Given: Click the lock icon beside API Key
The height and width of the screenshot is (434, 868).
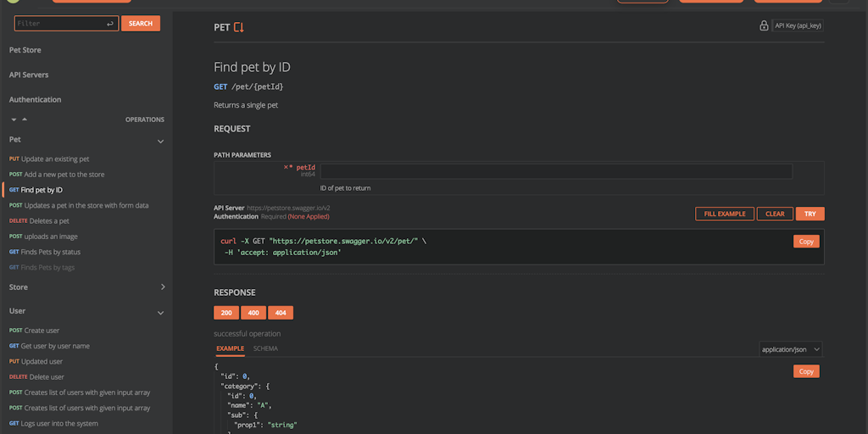Looking at the screenshot, I should [764, 25].
